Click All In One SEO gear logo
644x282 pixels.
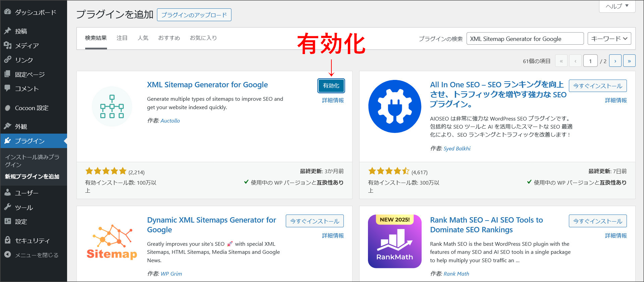pyautogui.click(x=395, y=106)
